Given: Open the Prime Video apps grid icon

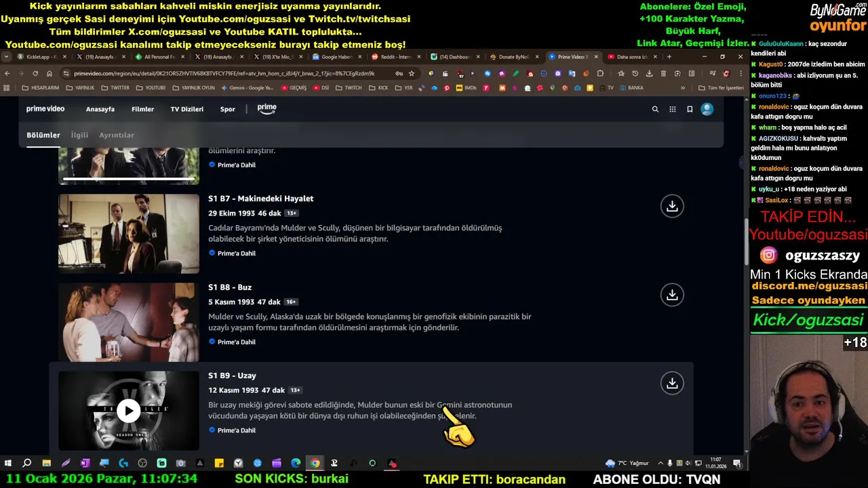Looking at the screenshot, I should (x=673, y=109).
